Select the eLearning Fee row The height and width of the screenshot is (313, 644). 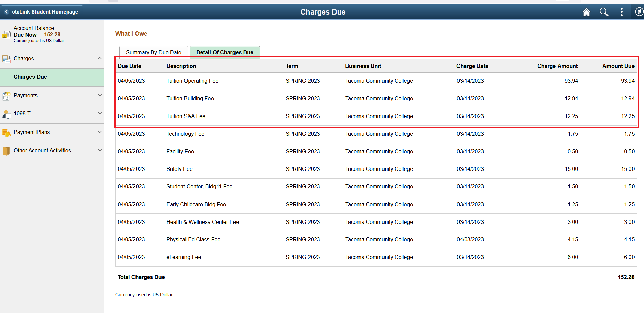(376, 257)
